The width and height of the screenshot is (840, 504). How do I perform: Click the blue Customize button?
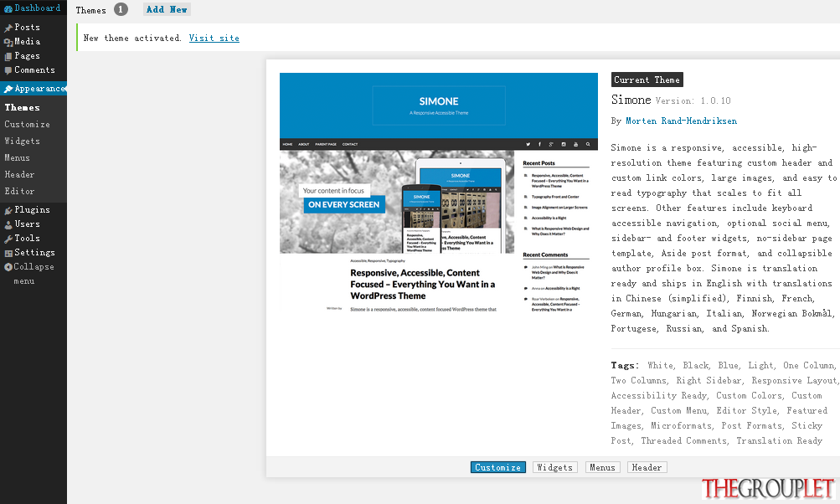(498, 467)
